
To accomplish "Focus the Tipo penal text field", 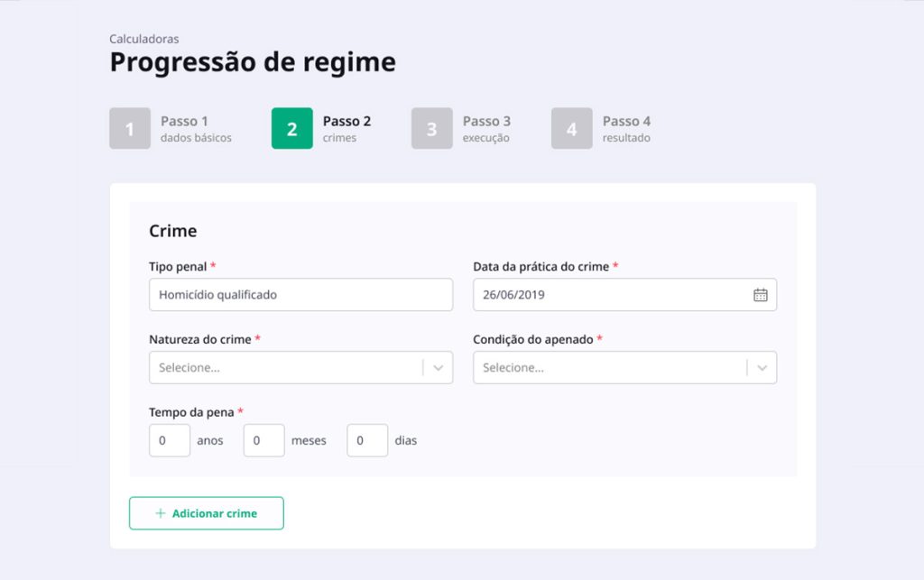I will point(300,295).
